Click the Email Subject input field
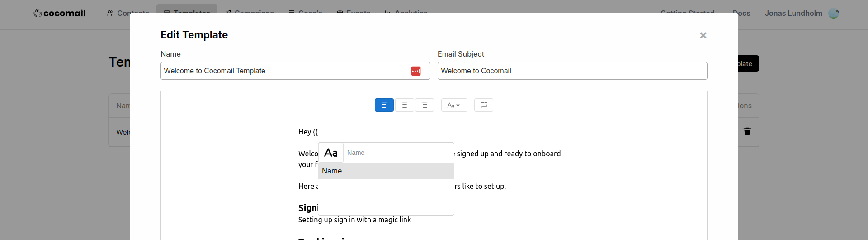The width and height of the screenshot is (868, 240). (x=572, y=71)
